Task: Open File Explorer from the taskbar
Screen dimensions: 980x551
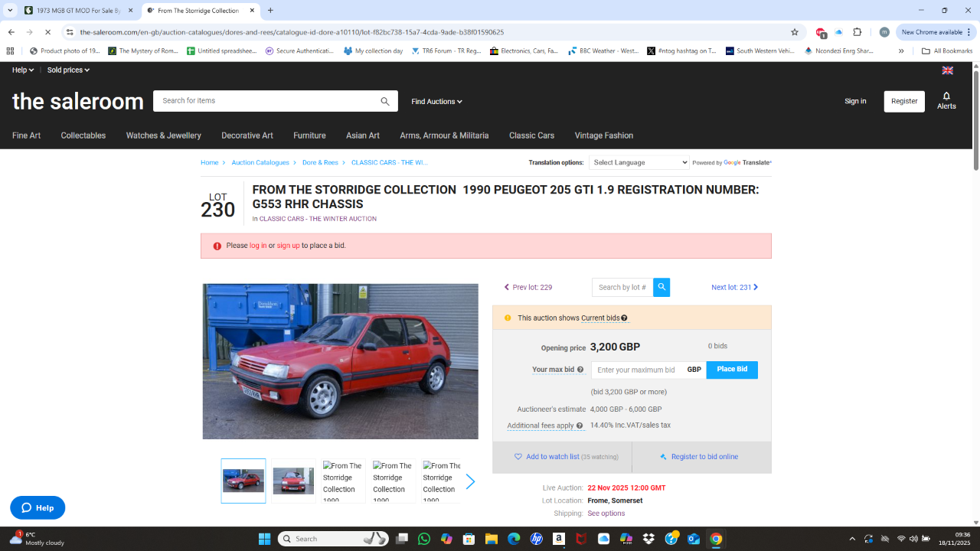Action: click(492, 539)
